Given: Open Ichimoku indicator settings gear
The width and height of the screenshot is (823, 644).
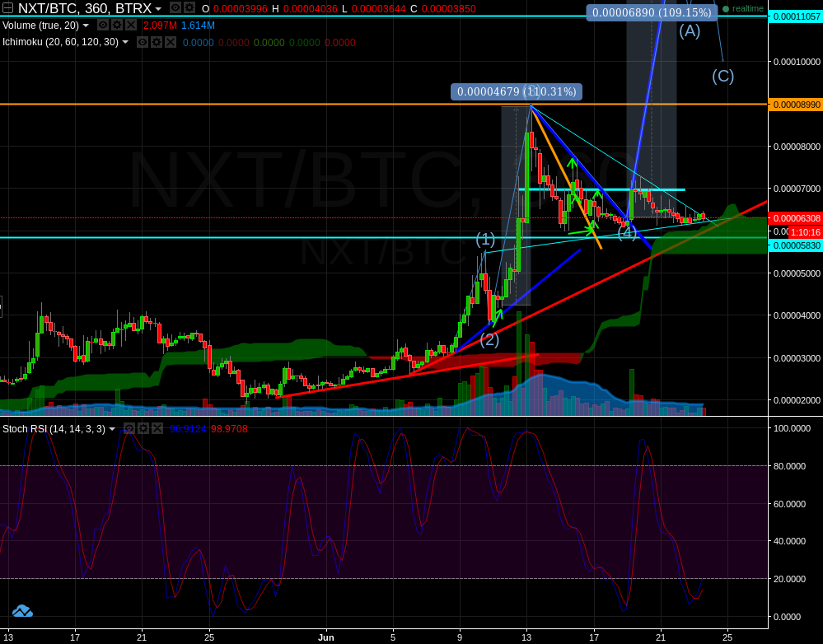Looking at the screenshot, I should (x=157, y=42).
